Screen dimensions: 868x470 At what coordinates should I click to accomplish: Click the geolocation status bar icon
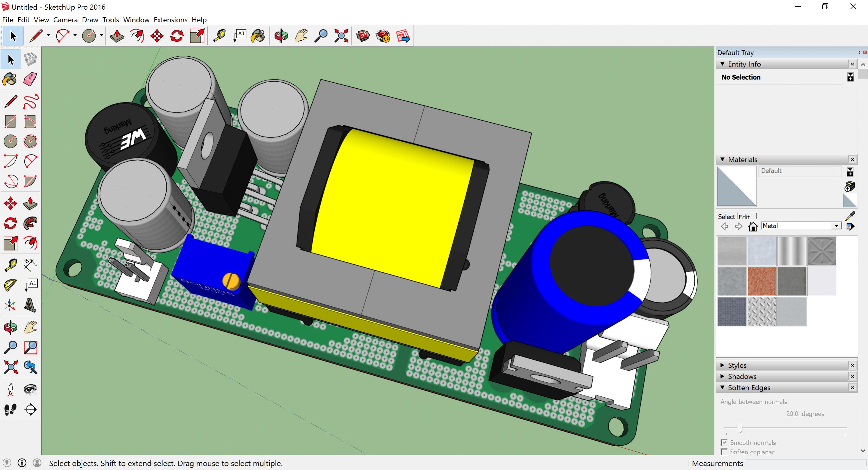click(x=7, y=463)
